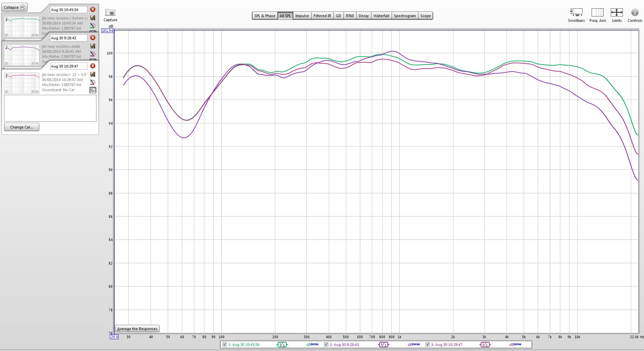Click green 1/1 smoothing indicator for trace 1

click(282, 345)
